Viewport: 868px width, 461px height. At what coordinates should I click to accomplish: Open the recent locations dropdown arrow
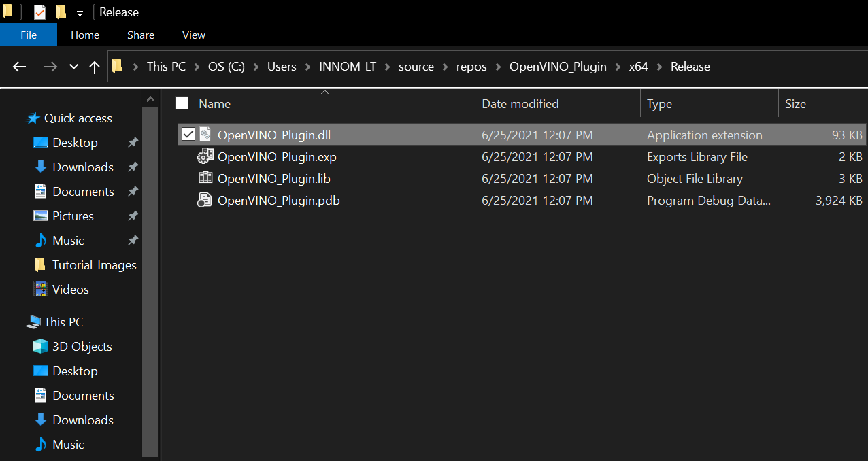pyautogui.click(x=73, y=67)
